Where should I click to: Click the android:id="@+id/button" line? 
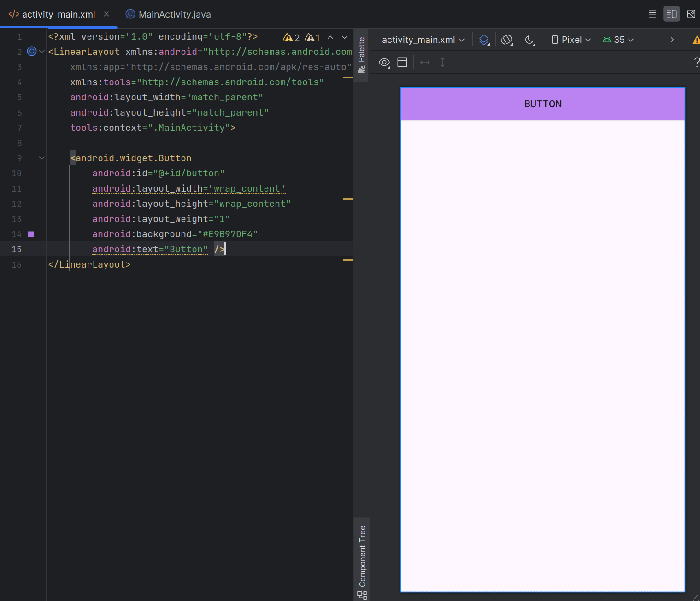pos(158,173)
